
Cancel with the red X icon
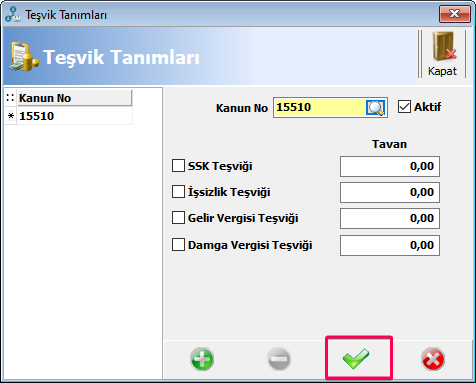point(433,359)
